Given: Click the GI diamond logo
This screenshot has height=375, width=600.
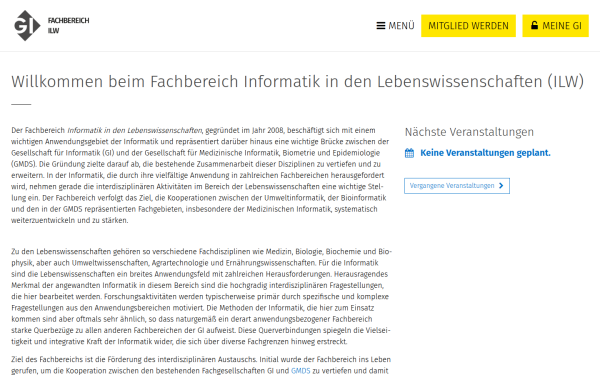Looking at the screenshot, I should [27, 26].
